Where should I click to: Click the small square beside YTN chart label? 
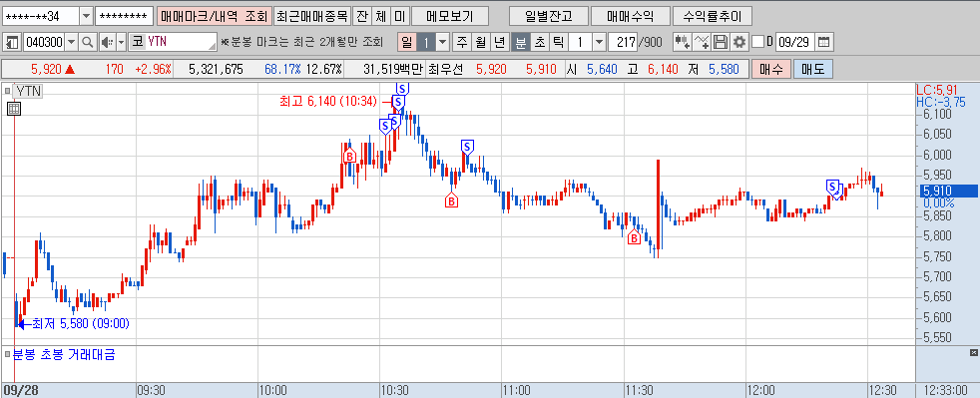8,91
